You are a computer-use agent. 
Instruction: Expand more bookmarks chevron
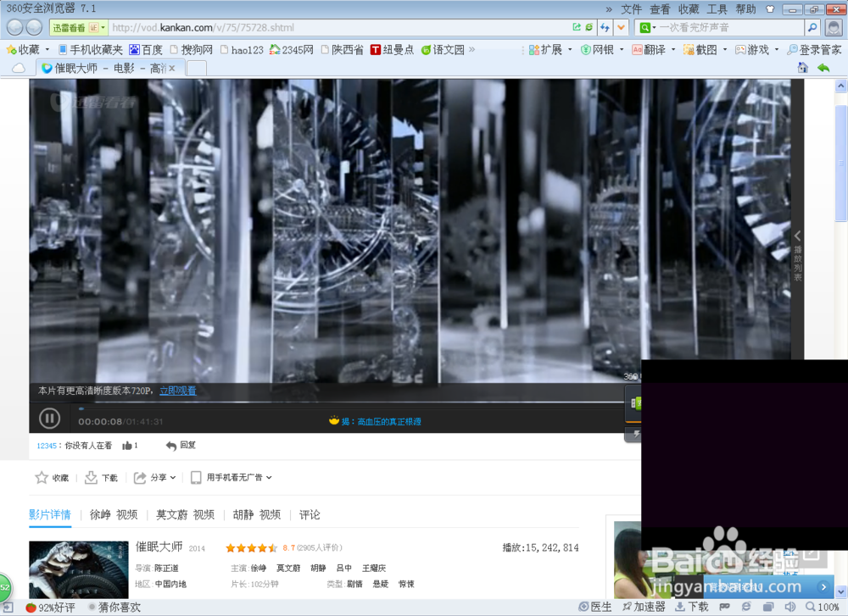[x=472, y=50]
